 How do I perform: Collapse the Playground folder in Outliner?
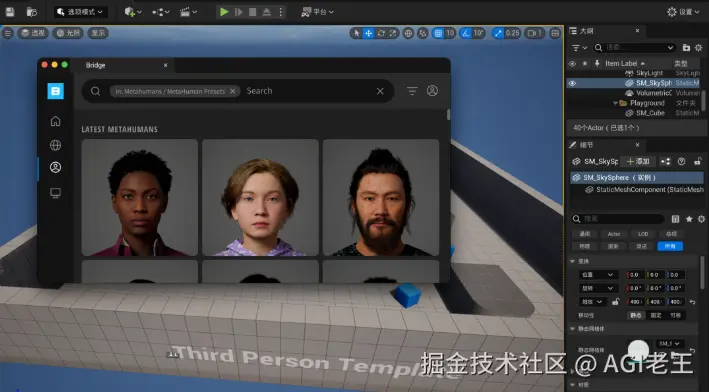click(x=615, y=104)
